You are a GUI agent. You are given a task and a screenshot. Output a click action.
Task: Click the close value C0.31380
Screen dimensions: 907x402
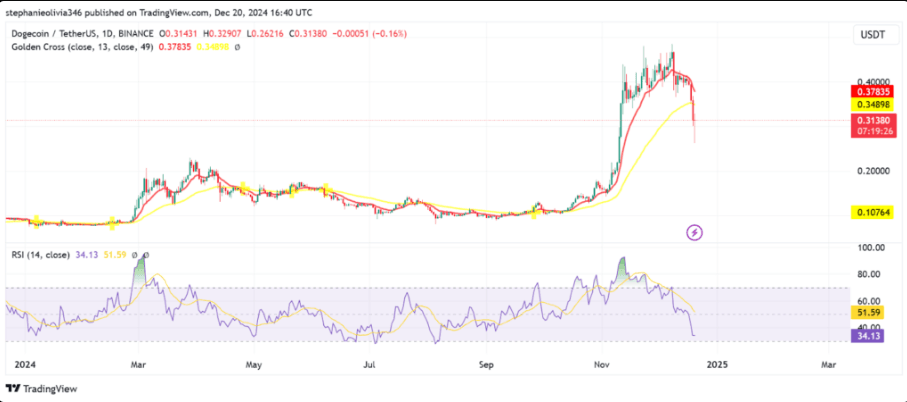[x=306, y=34]
